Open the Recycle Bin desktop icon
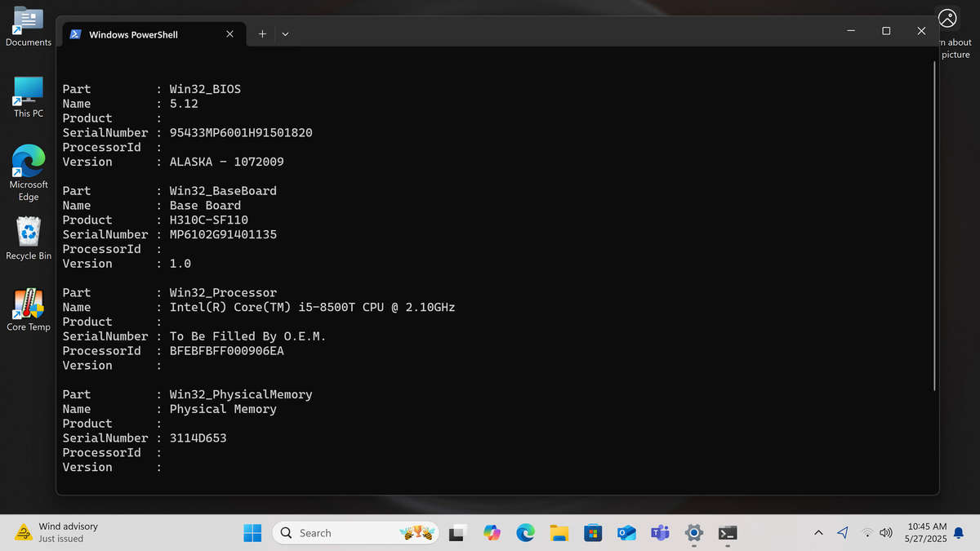The image size is (980, 551). coord(28,238)
